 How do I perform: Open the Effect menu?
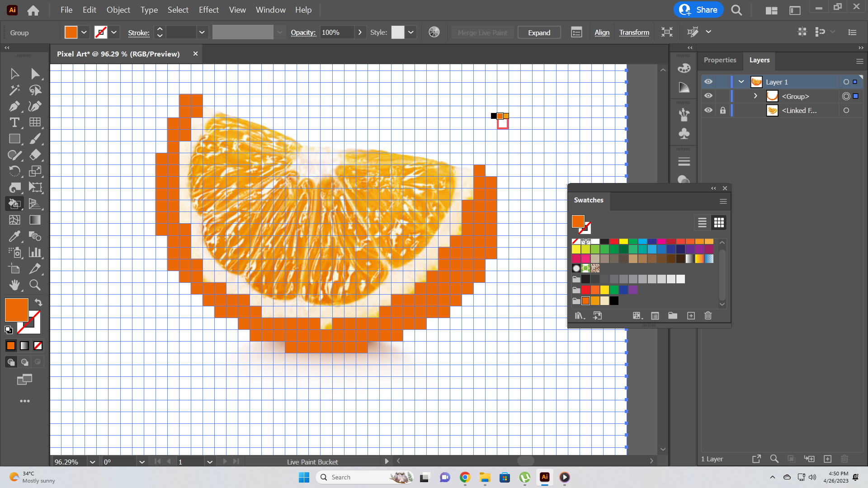[x=208, y=10]
